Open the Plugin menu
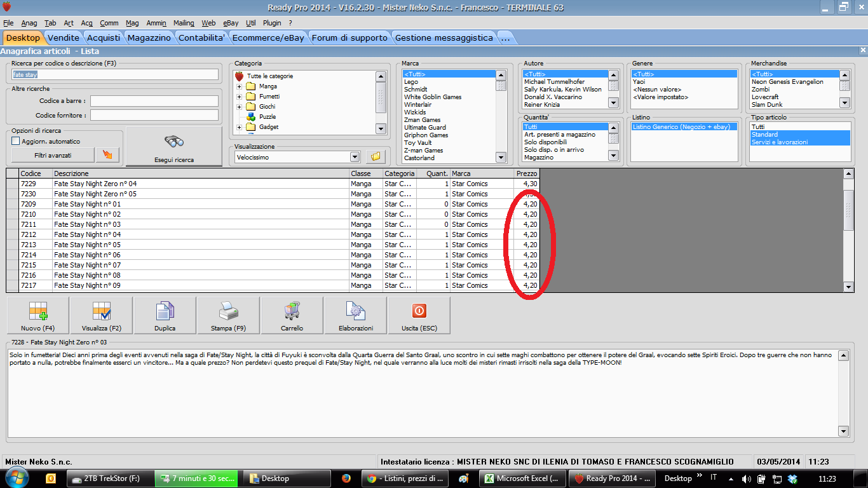Viewport: 868px width, 488px height. coord(272,23)
